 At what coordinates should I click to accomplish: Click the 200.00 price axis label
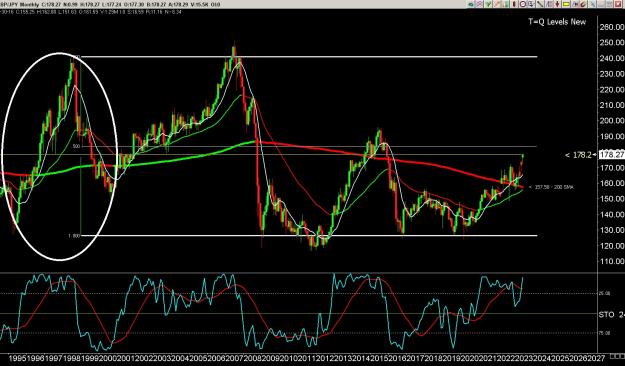tap(611, 121)
